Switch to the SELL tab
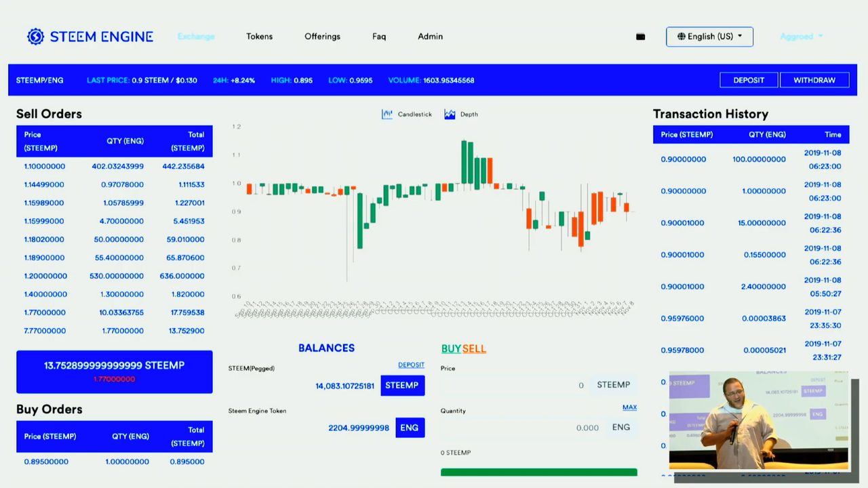This screenshot has width=868, height=488. coord(474,348)
